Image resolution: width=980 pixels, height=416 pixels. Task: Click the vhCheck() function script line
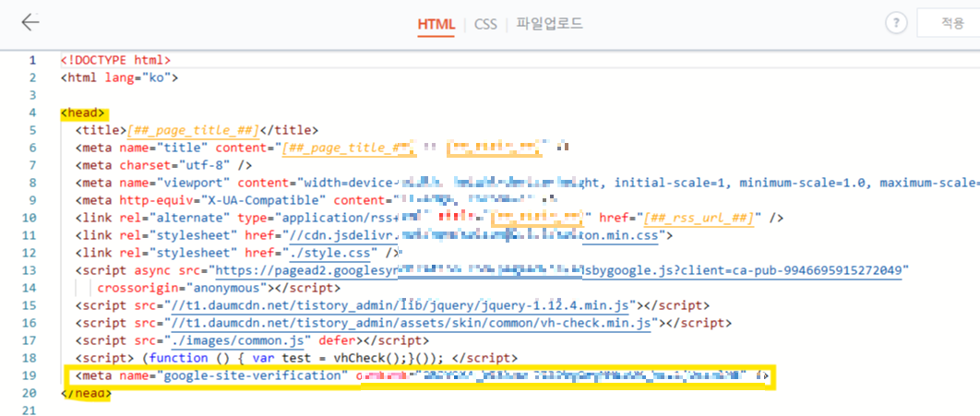(297, 358)
